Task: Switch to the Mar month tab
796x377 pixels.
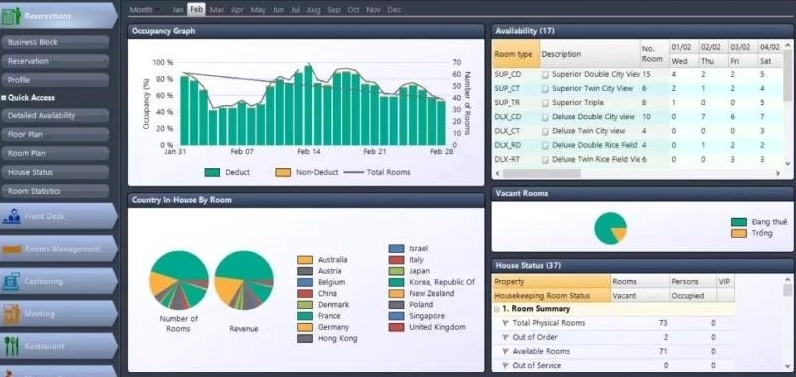Action: click(x=217, y=10)
